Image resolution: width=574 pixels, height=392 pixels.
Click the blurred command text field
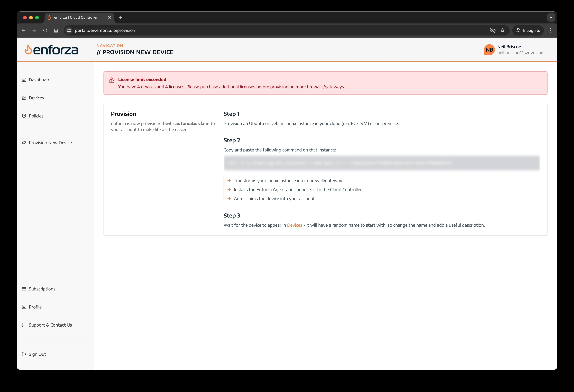pos(382,163)
